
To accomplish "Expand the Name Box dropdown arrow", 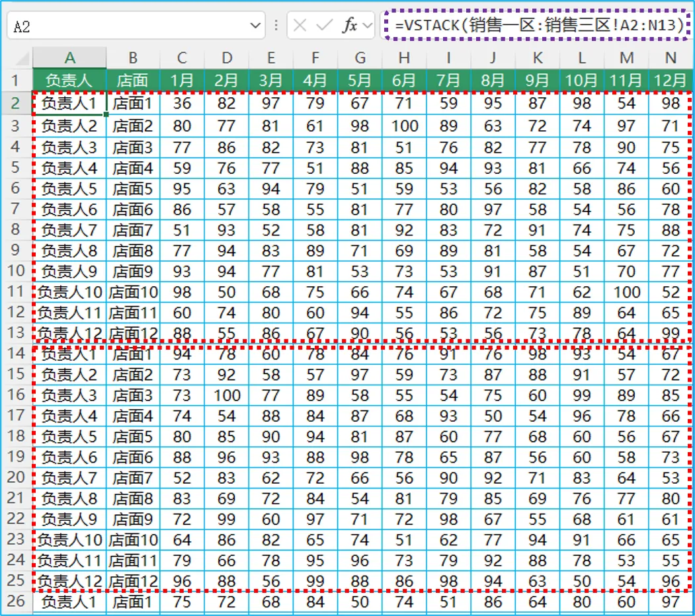I will click(x=255, y=26).
